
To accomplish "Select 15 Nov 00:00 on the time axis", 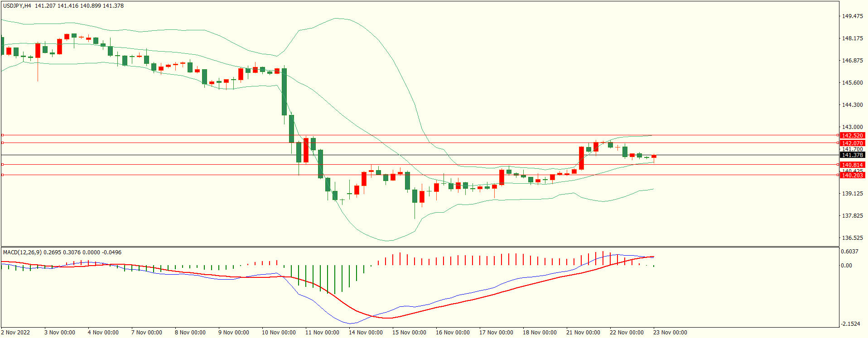I will (x=409, y=333).
